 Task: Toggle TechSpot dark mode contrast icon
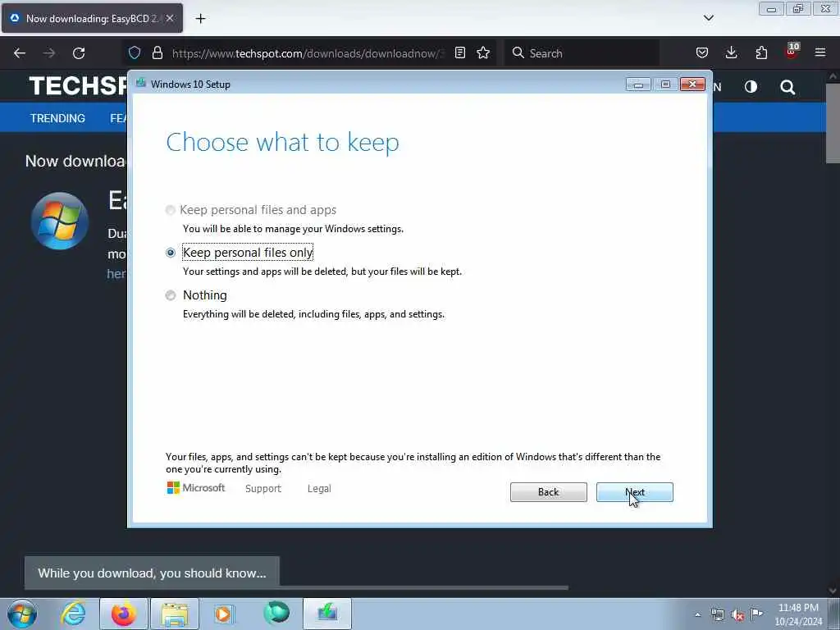(751, 87)
